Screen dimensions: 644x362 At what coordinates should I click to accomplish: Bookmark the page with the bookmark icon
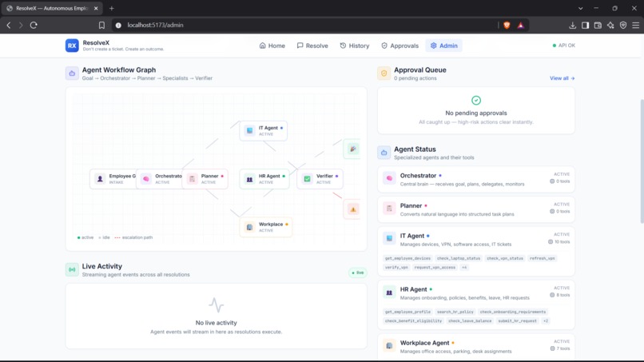point(101,25)
